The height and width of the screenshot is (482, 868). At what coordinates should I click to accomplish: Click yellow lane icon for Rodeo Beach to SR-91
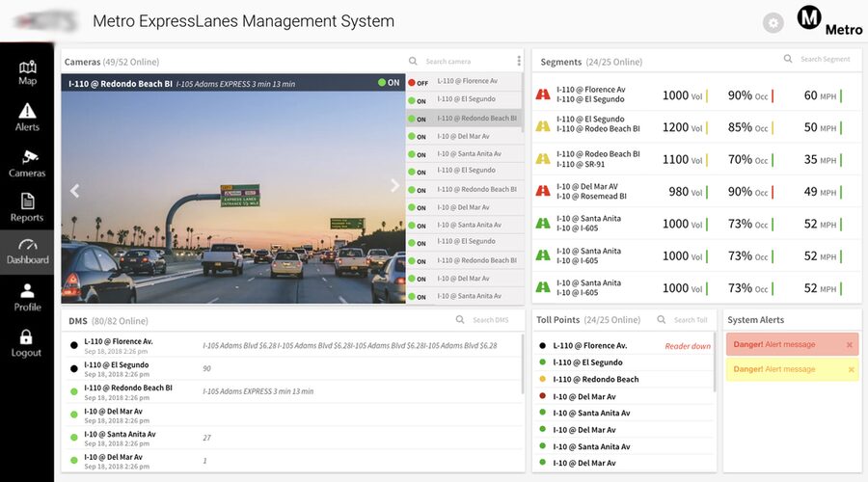pos(543,159)
